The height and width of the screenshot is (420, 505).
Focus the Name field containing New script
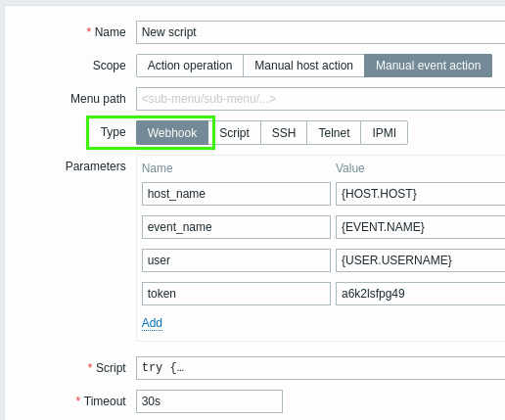click(321, 32)
